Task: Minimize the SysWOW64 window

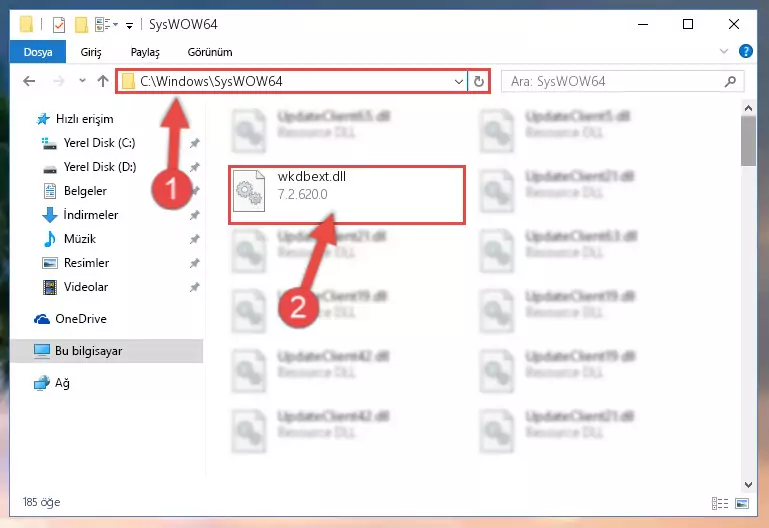Action: coord(642,24)
